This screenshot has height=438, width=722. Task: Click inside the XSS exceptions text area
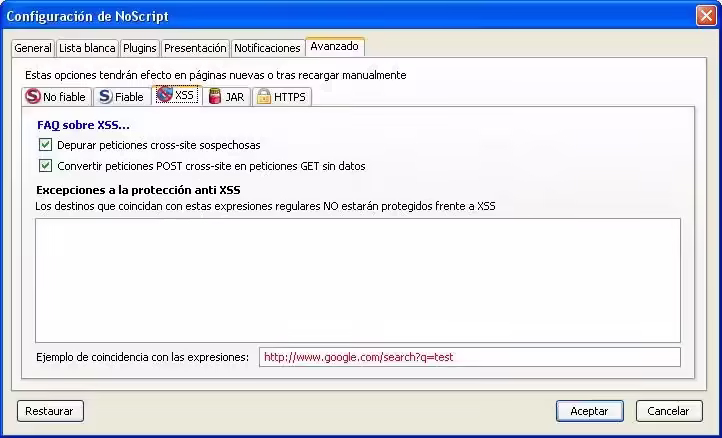(358, 280)
